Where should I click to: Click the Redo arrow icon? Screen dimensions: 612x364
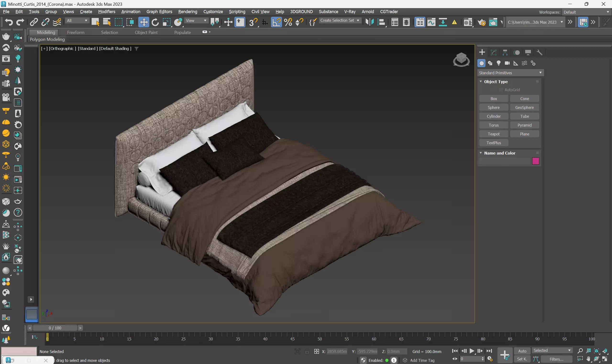20,22
